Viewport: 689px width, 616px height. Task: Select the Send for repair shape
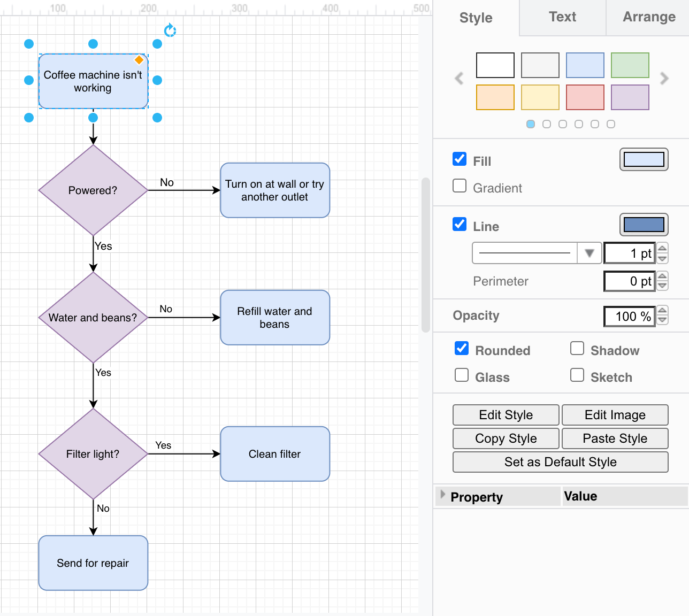point(93,563)
